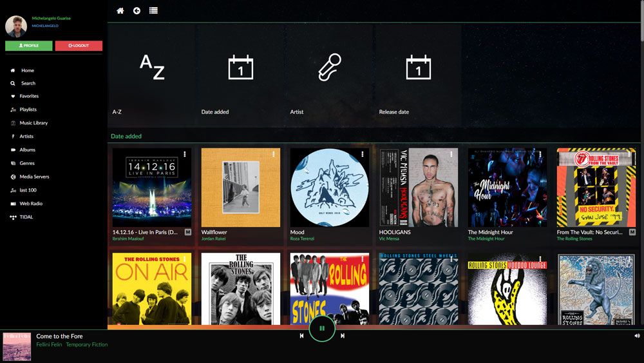644x363 pixels.
Task: Click the red Logout button
Action: pyautogui.click(x=79, y=46)
